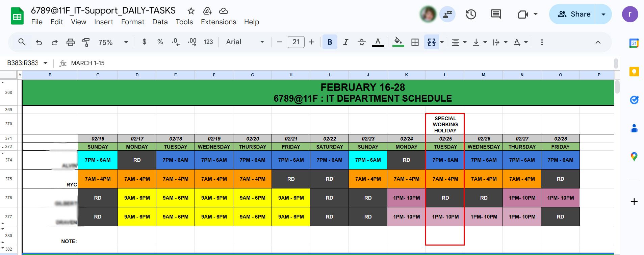
Task: Undo the last action
Action: pos(39,42)
